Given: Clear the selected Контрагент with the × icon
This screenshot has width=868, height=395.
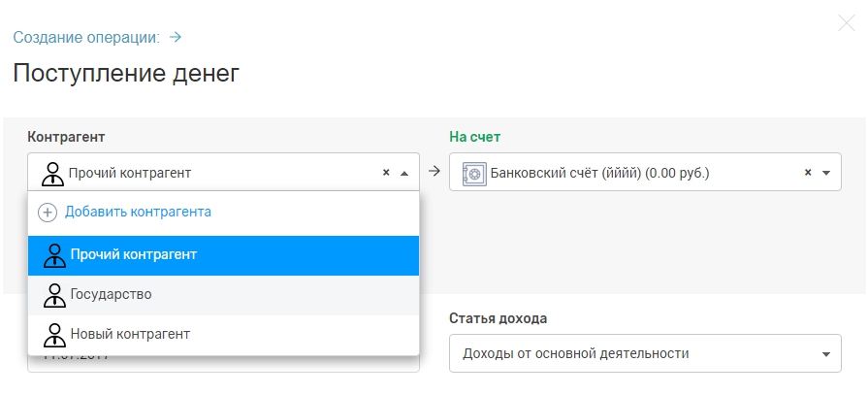Looking at the screenshot, I should coord(386,173).
